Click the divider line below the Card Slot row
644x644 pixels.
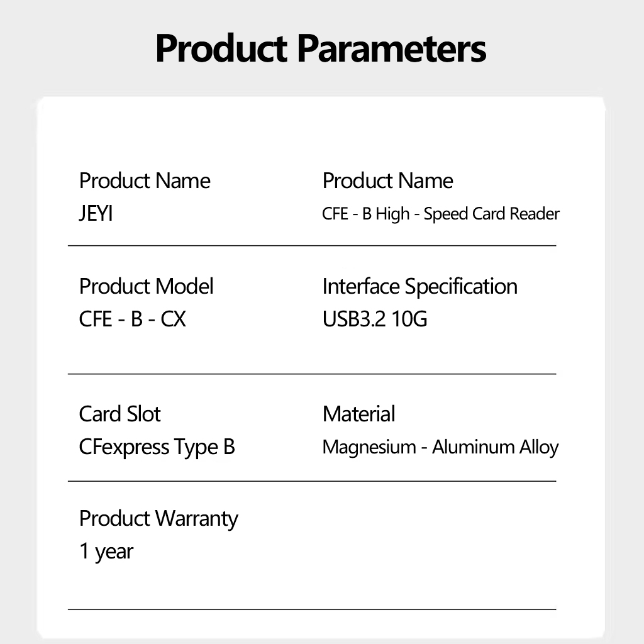click(312, 481)
